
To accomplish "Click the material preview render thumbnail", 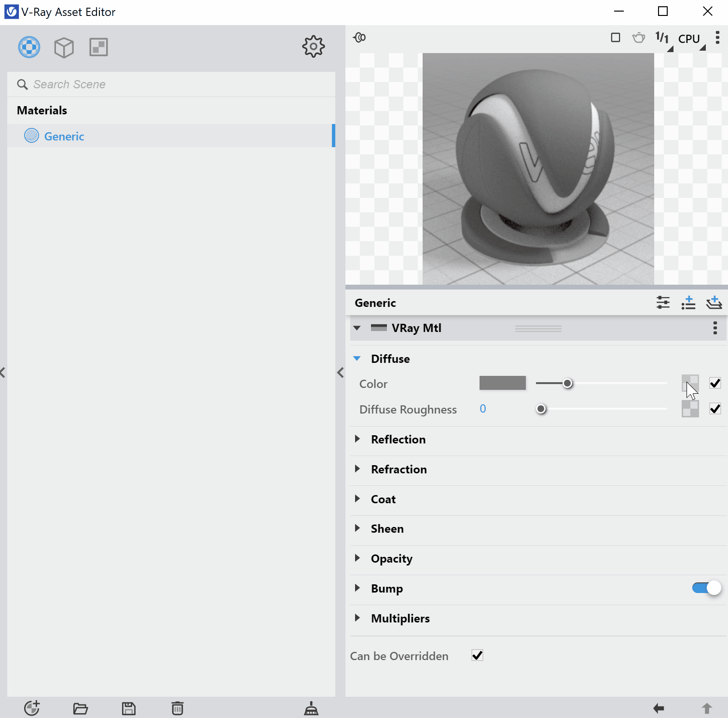I will point(538,169).
